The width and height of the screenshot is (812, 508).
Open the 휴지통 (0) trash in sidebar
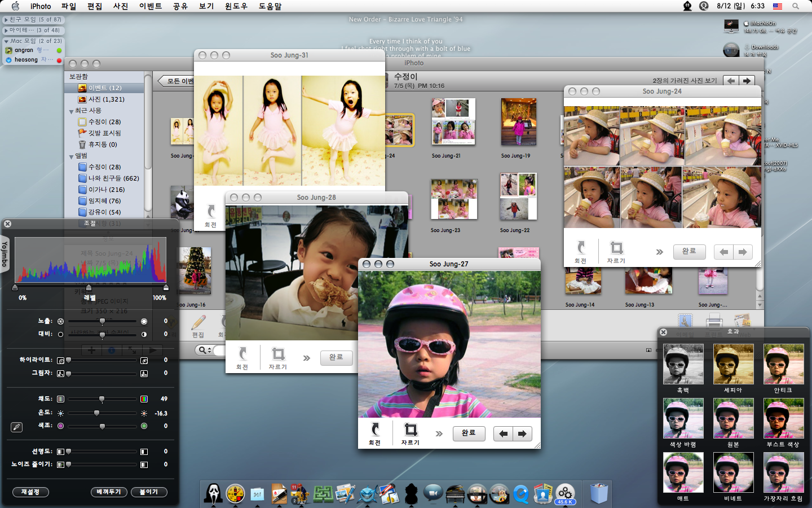click(102, 144)
